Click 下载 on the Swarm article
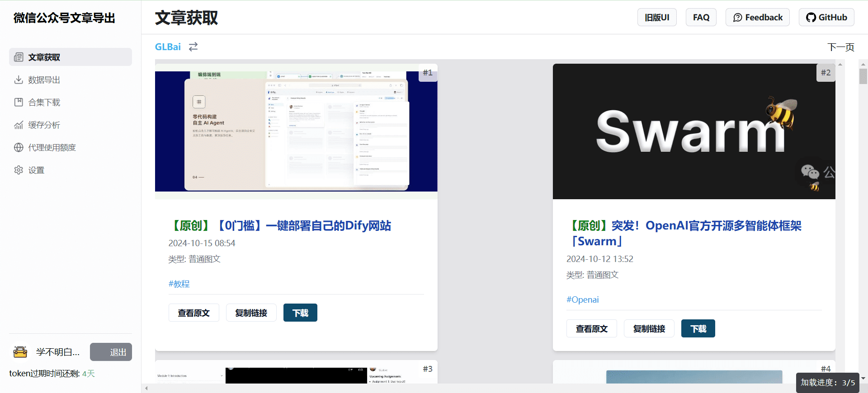868x393 pixels. click(698, 328)
